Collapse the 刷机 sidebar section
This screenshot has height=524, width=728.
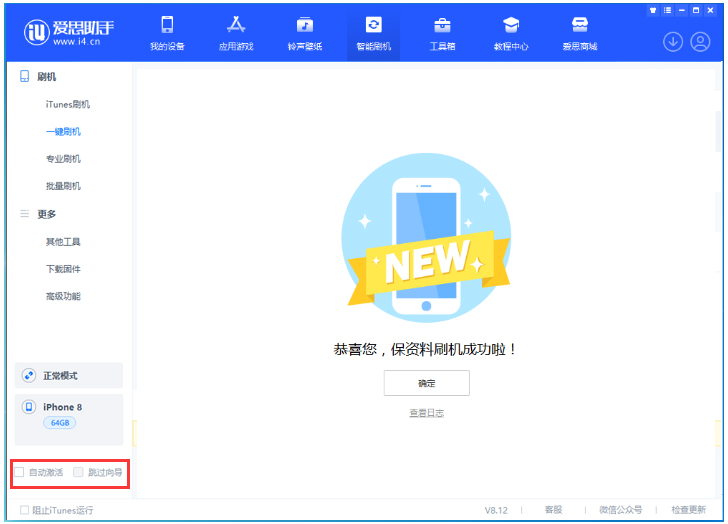(46, 77)
